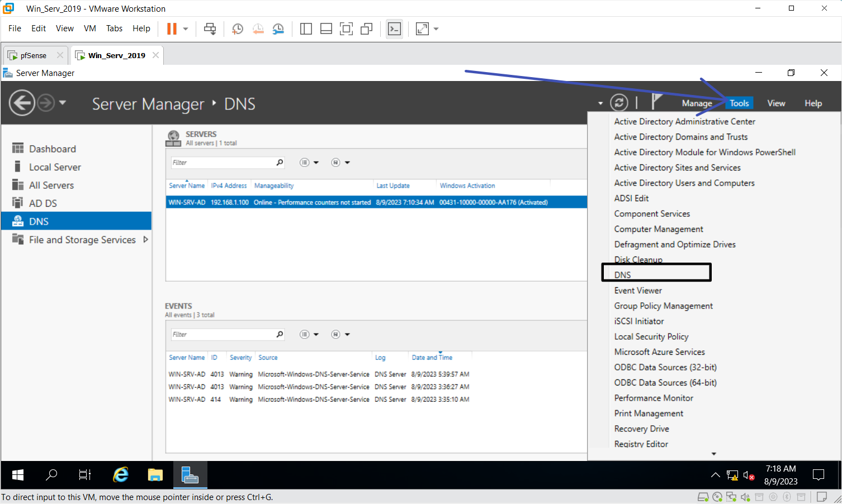Image resolution: width=842 pixels, height=504 pixels.
Task: Sort servers by Server Name column
Action: pos(187,186)
